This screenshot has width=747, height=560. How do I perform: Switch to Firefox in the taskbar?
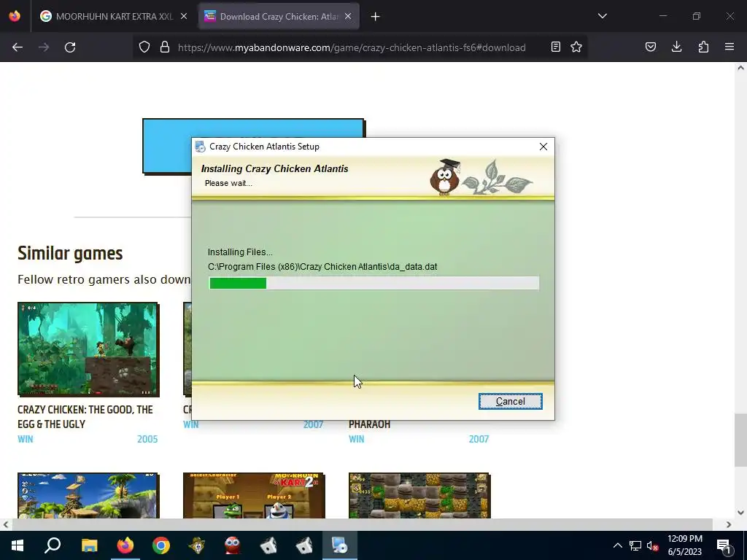tap(125, 545)
